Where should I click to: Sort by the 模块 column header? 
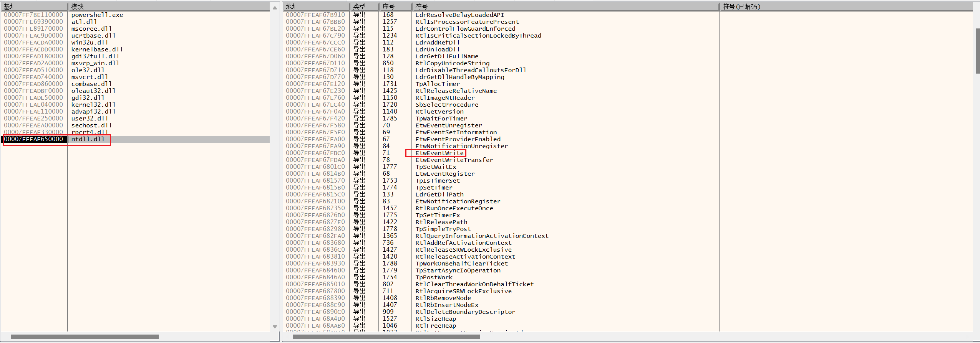[x=169, y=7]
